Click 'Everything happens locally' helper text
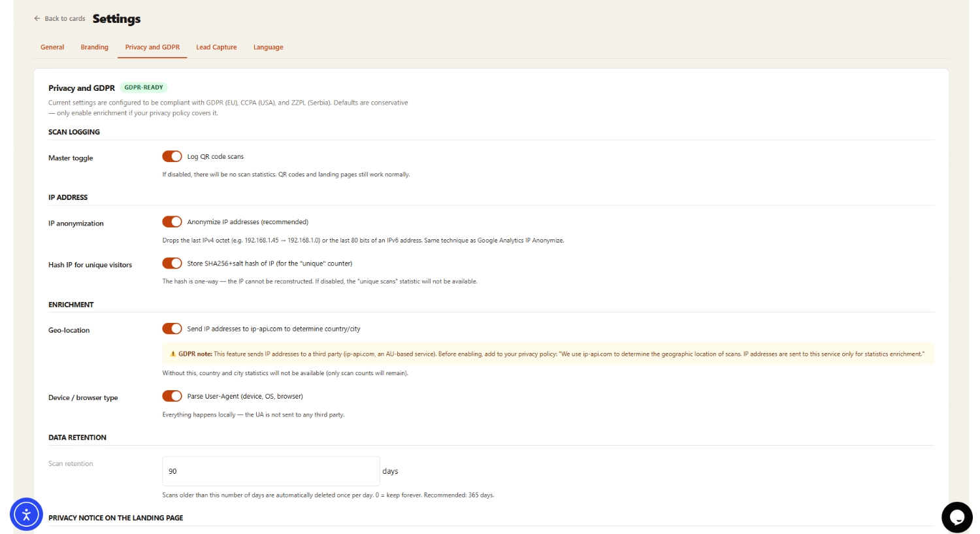Image resolution: width=980 pixels, height=534 pixels. [253, 415]
